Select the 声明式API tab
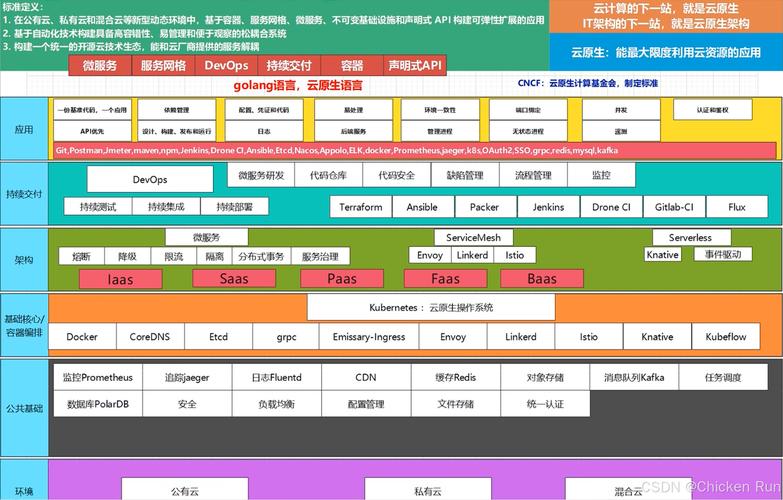Image resolution: width=783 pixels, height=500 pixels. pyautogui.click(x=414, y=65)
